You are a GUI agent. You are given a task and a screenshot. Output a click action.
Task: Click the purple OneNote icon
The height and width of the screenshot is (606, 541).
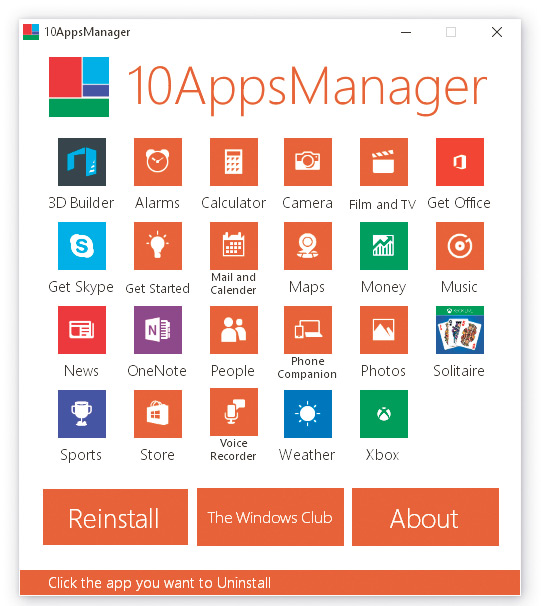click(x=158, y=330)
